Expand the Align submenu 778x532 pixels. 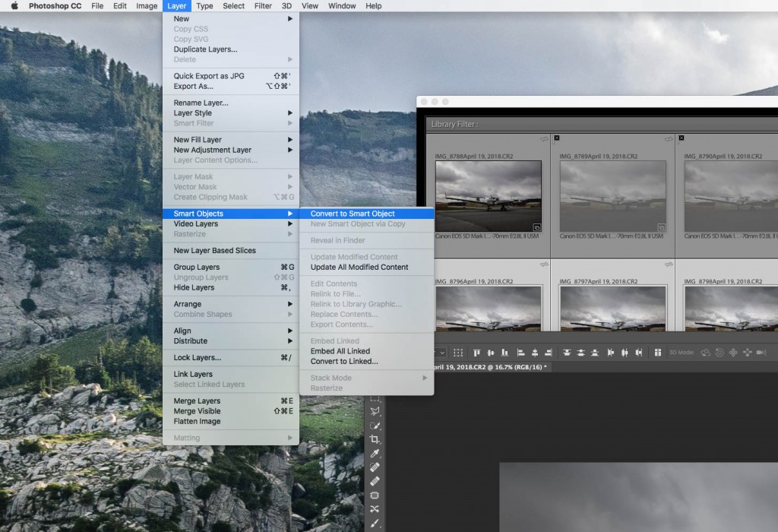click(x=231, y=331)
